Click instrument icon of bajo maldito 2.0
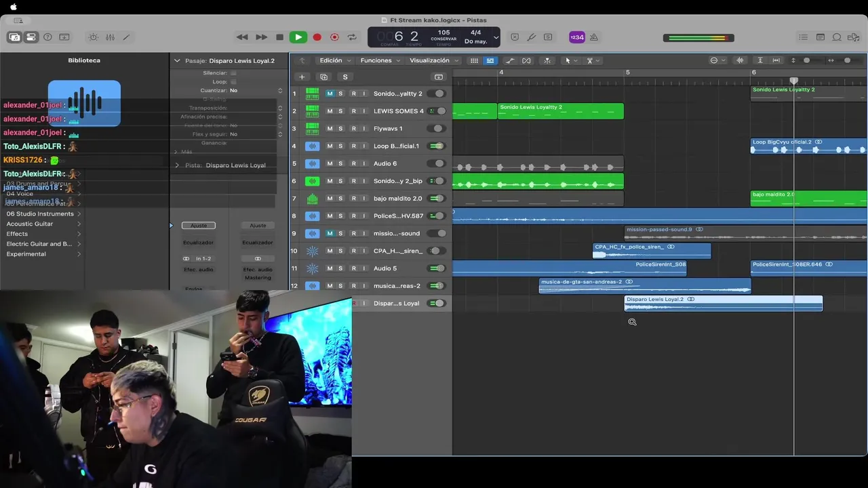 coord(312,199)
